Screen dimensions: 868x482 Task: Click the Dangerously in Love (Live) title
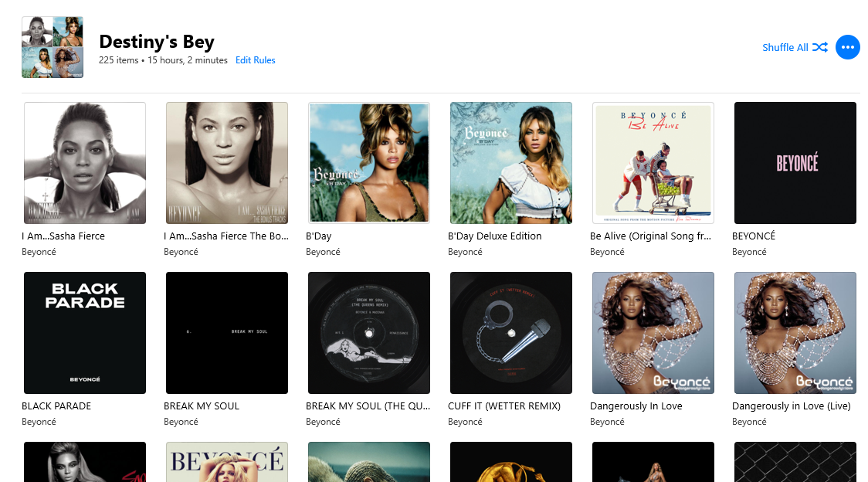(x=791, y=406)
